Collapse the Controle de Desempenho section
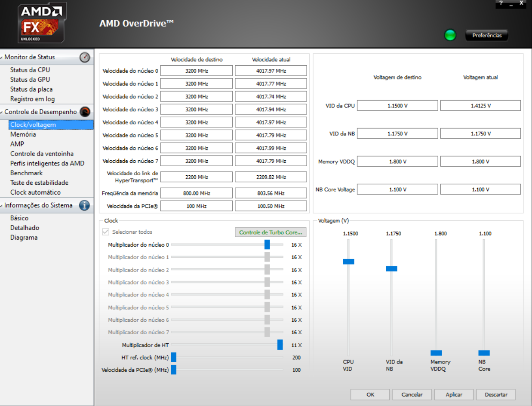This screenshot has height=406, width=532. pos(2,112)
